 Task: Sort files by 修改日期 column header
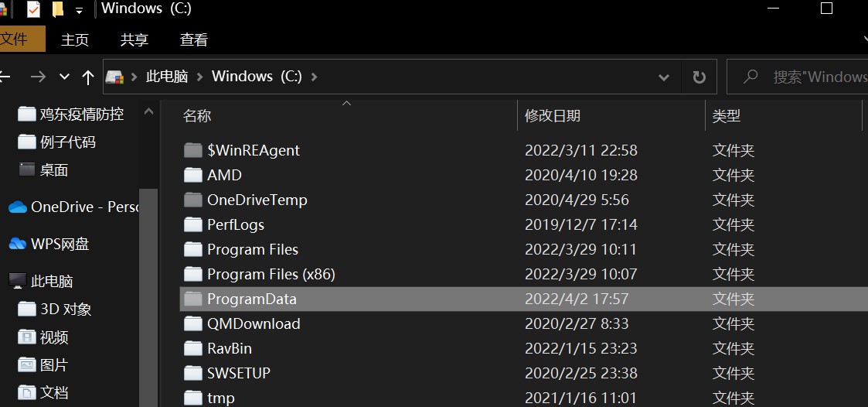click(553, 115)
